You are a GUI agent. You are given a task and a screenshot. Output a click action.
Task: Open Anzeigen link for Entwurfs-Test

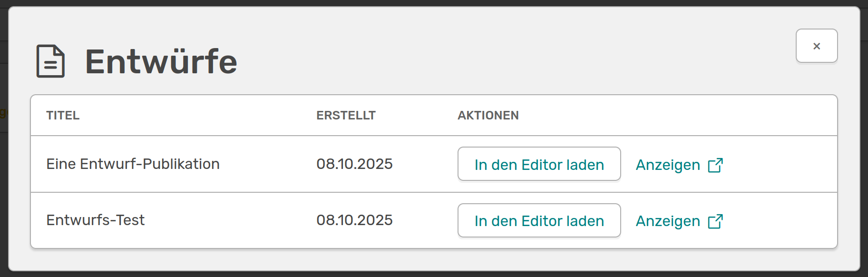[668, 221]
